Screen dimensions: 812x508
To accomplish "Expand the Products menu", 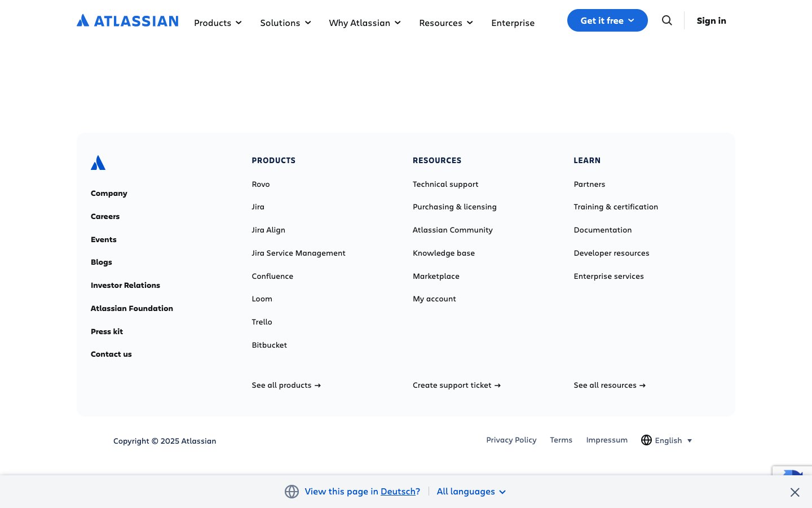I will click(x=218, y=23).
